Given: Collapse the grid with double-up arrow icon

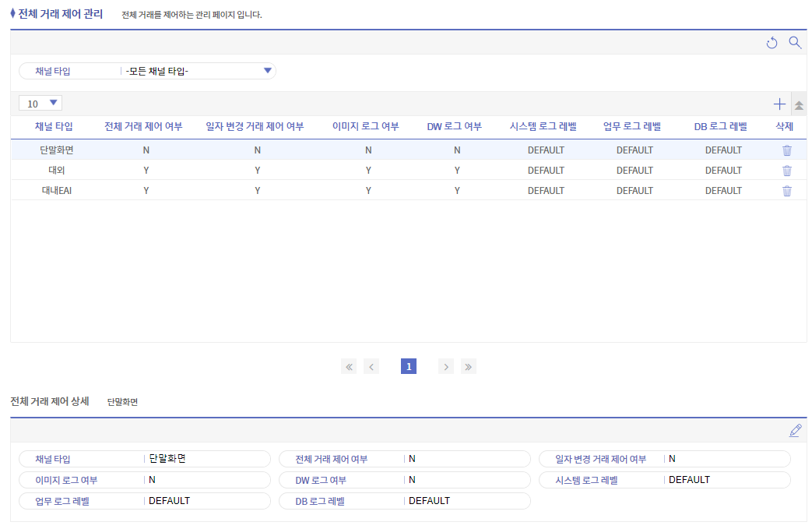Looking at the screenshot, I should 799,105.
